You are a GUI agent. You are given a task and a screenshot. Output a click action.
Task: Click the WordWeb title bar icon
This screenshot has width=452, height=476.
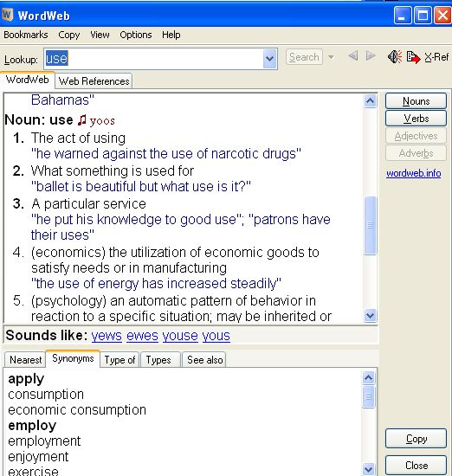(x=7, y=15)
